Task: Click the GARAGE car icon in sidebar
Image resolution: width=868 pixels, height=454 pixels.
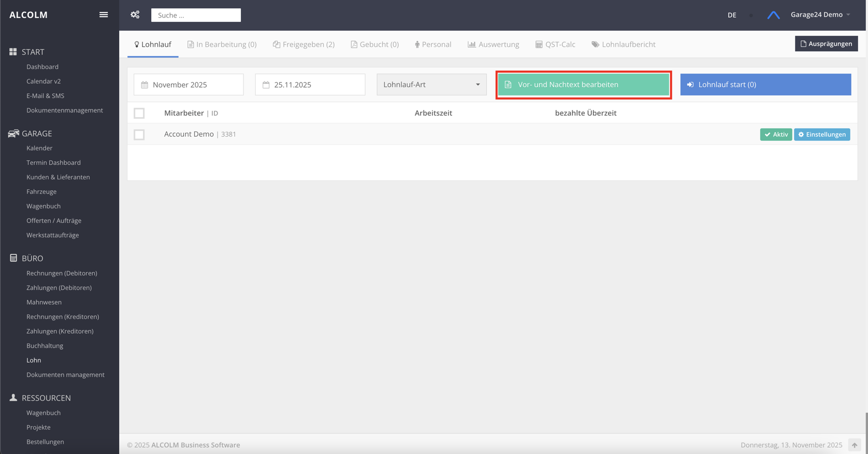Action: (13, 134)
